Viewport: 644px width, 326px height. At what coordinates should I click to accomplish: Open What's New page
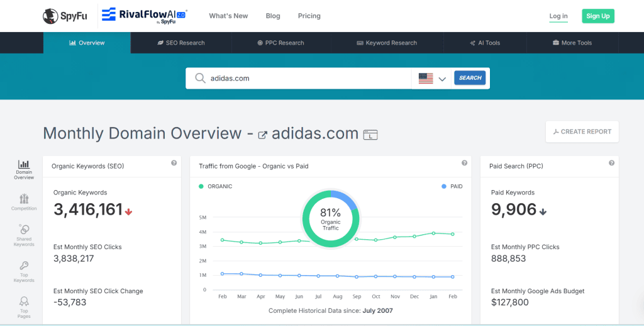228,16
